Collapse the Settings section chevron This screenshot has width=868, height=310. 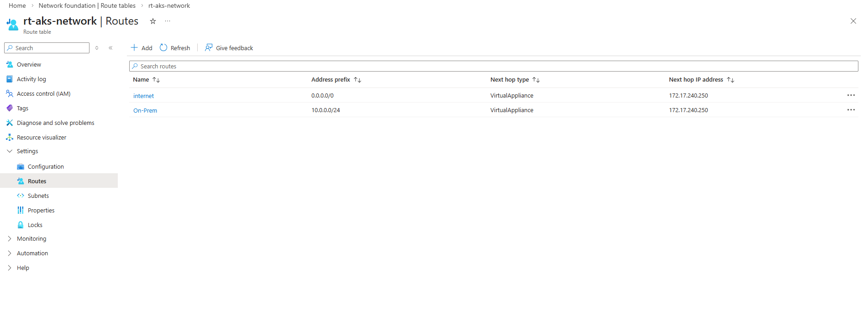point(10,151)
